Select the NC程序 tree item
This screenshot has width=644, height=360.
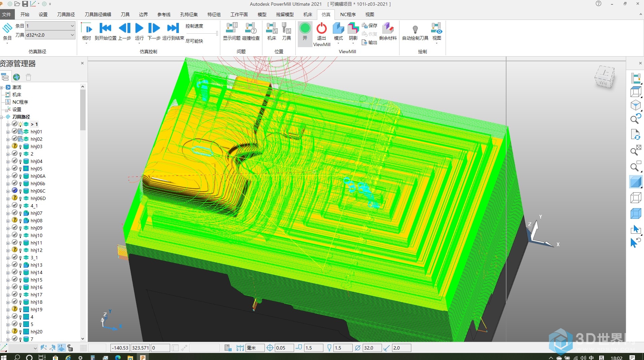pos(20,102)
